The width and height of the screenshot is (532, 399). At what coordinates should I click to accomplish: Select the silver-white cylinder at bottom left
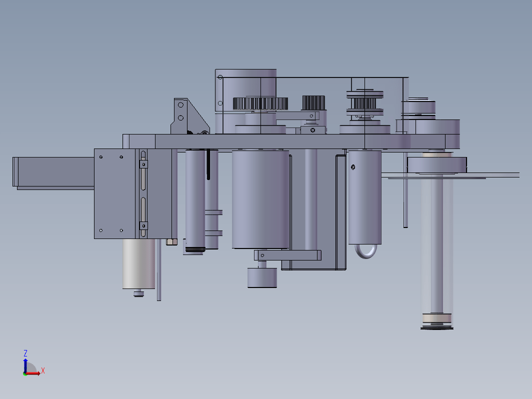coord(139,264)
